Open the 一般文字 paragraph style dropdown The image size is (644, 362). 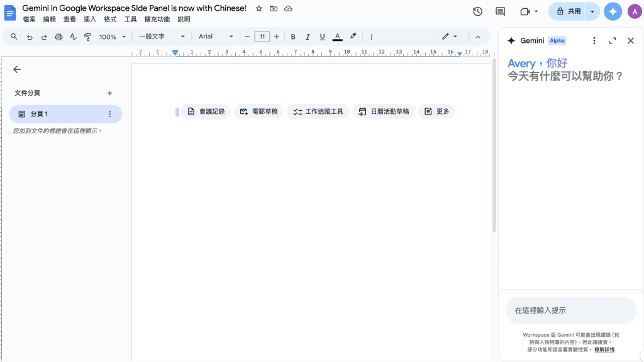(162, 37)
